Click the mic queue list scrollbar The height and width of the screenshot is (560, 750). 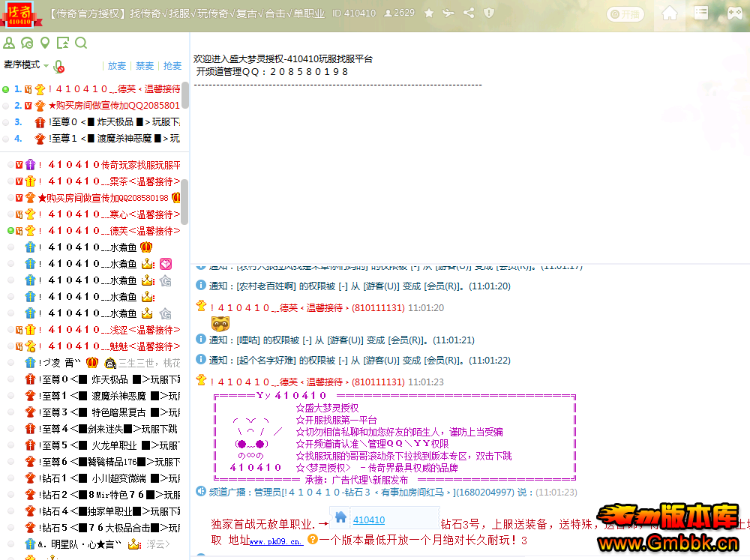pyautogui.click(x=185, y=95)
